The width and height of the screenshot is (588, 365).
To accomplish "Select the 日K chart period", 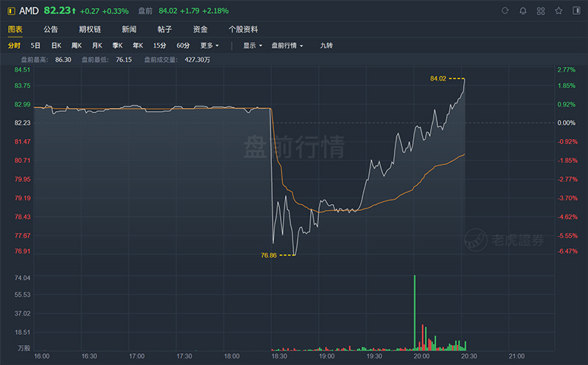I will pyautogui.click(x=57, y=46).
